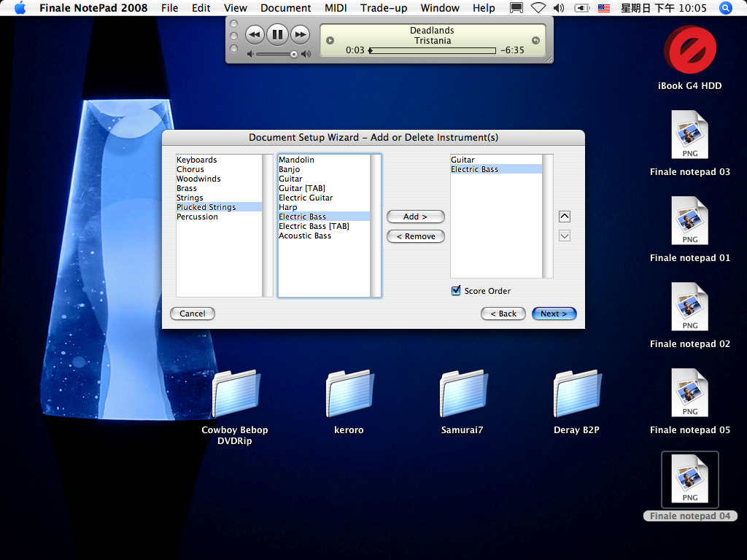Move selected instrument up with arrow button
This screenshot has width=747, height=560.
564,217
